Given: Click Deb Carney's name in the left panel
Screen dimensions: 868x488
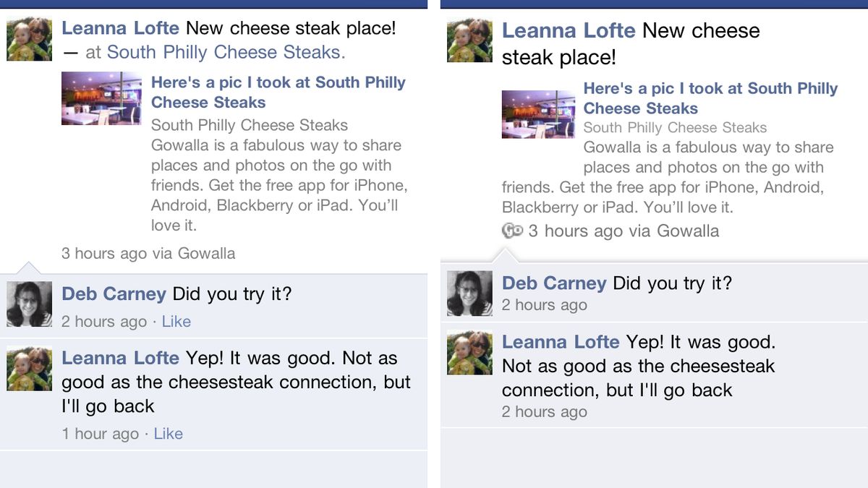Looking at the screenshot, I should [x=114, y=294].
